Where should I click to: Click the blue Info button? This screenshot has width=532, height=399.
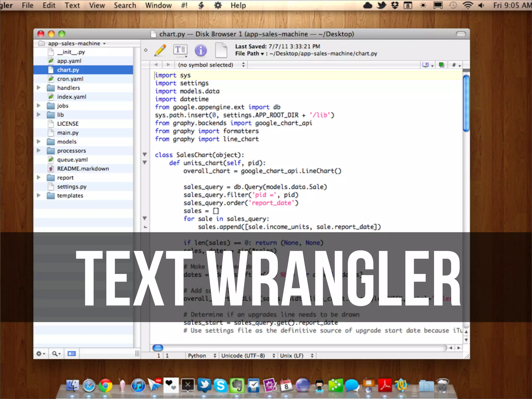coord(201,50)
